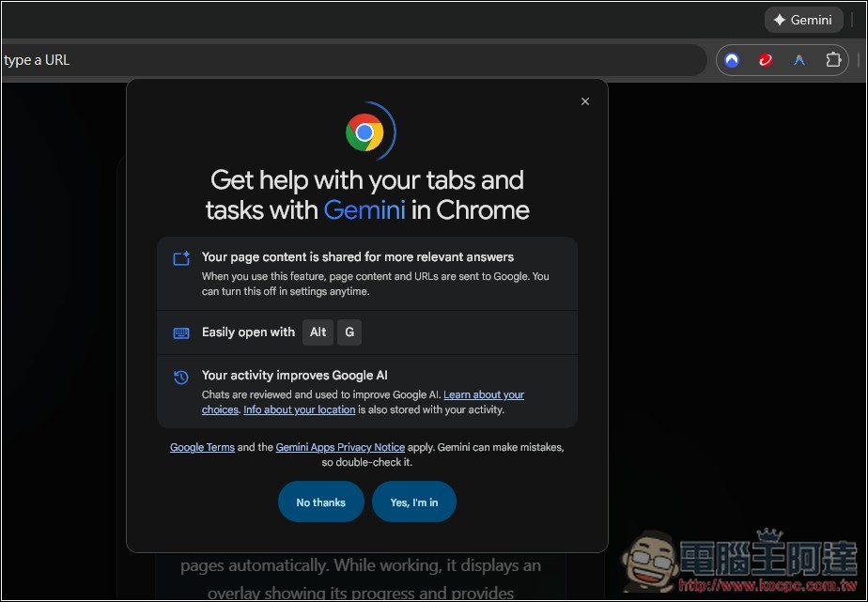868x602 pixels.
Task: Open the Info about your location link
Action: (299, 409)
